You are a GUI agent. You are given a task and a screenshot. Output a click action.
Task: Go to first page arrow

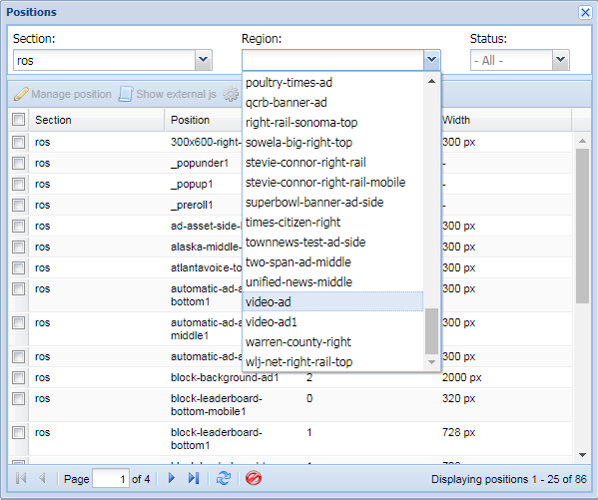[21, 478]
